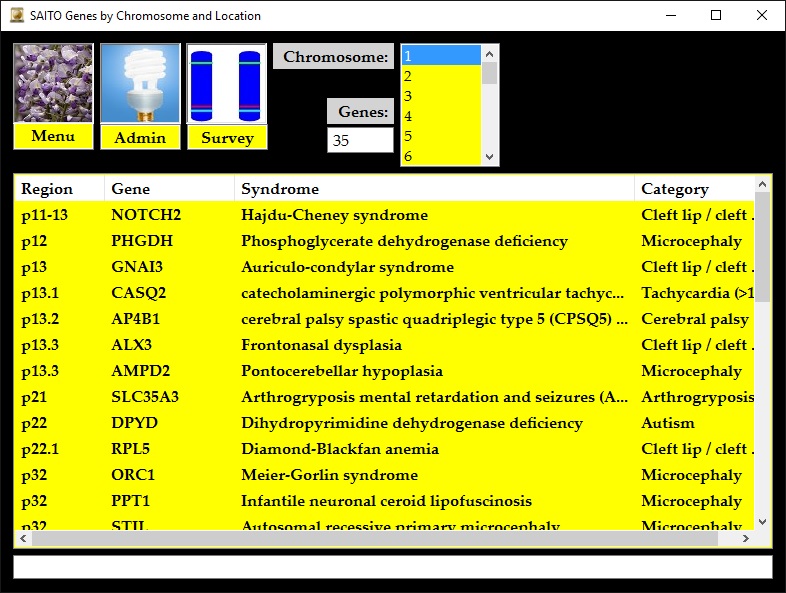Select chromosome 3 in the list
This screenshot has width=786, height=593.
(x=441, y=96)
